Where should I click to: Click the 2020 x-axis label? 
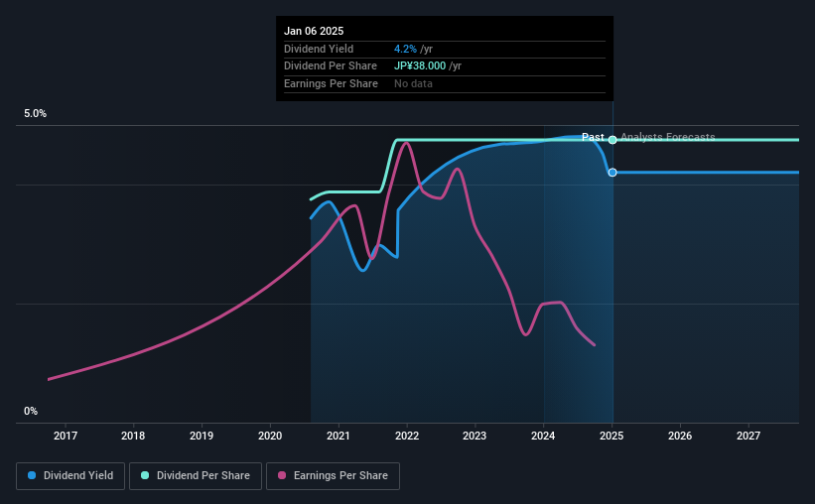(x=270, y=436)
